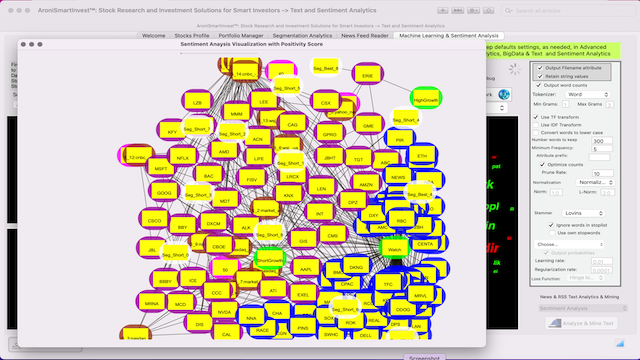Click the toolbar icon left of search

(x=489, y=10)
